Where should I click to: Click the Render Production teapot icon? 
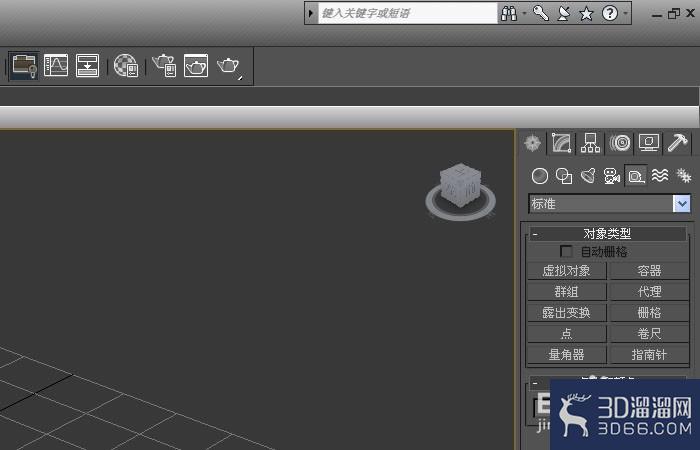(229, 67)
